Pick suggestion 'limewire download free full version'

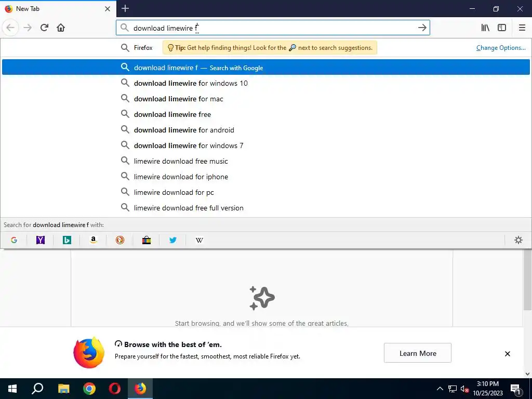point(265,208)
